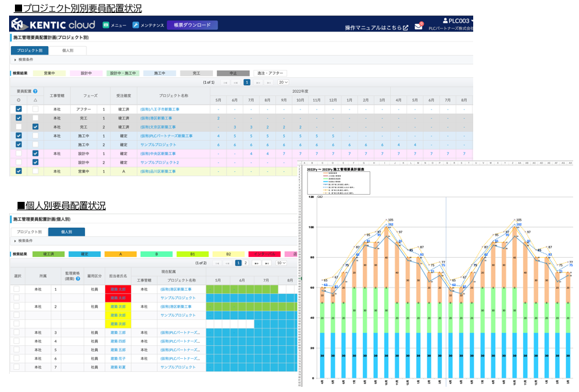The image size is (579, 392).
Task: Open the 操作マニュアルはこちら link
Action: 376,28
